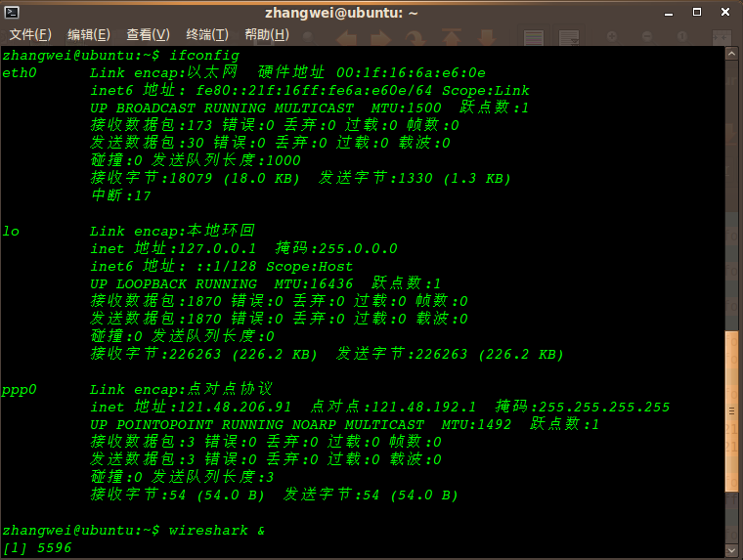Click 发送队列长度:3 on ppp0
Screen dimensions: 743x560
213,477
